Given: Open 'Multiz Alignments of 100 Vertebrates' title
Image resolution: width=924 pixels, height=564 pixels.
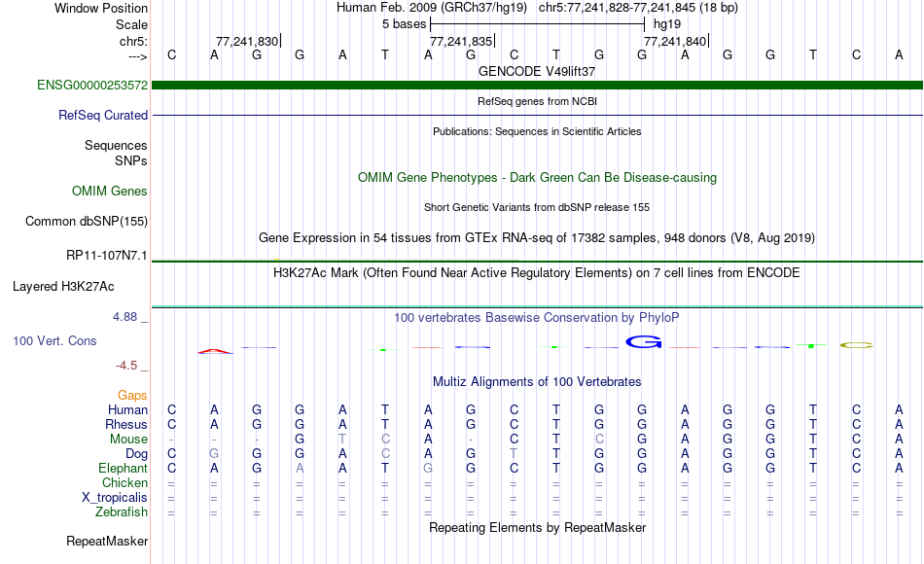Looking at the screenshot, I should coord(537,381).
